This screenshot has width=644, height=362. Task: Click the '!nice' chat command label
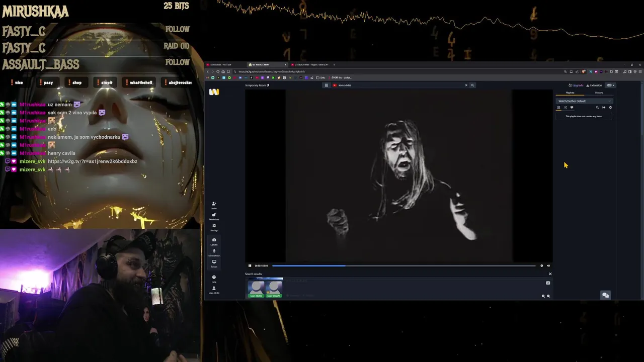(x=19, y=82)
